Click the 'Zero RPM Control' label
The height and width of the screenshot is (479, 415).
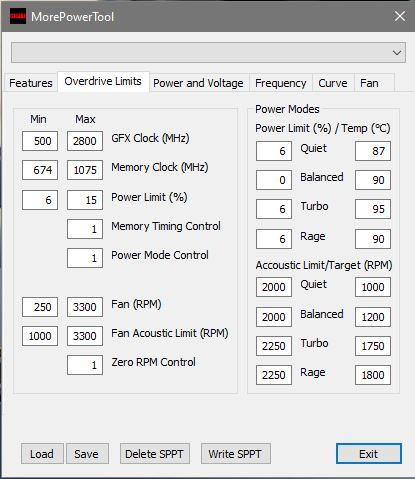153,362
